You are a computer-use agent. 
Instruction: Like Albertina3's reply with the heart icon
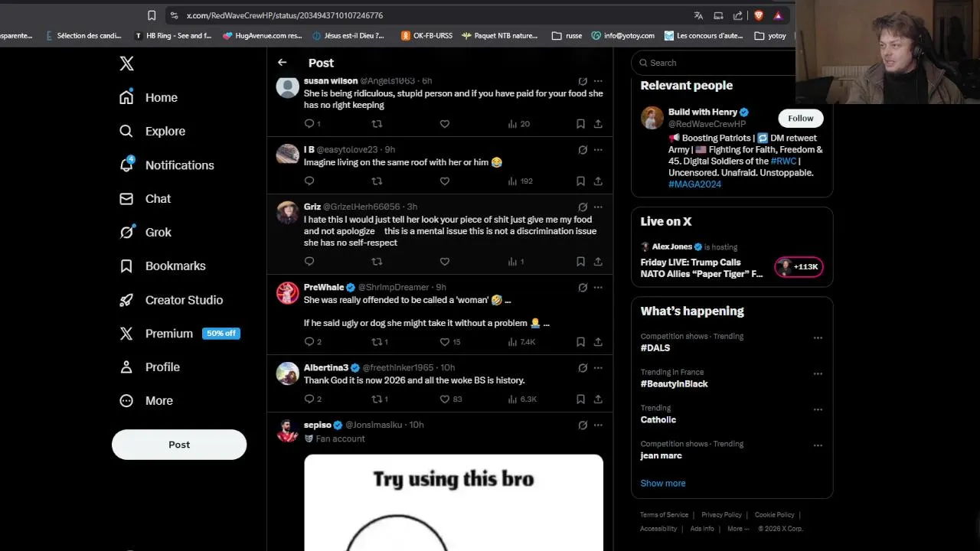445,399
